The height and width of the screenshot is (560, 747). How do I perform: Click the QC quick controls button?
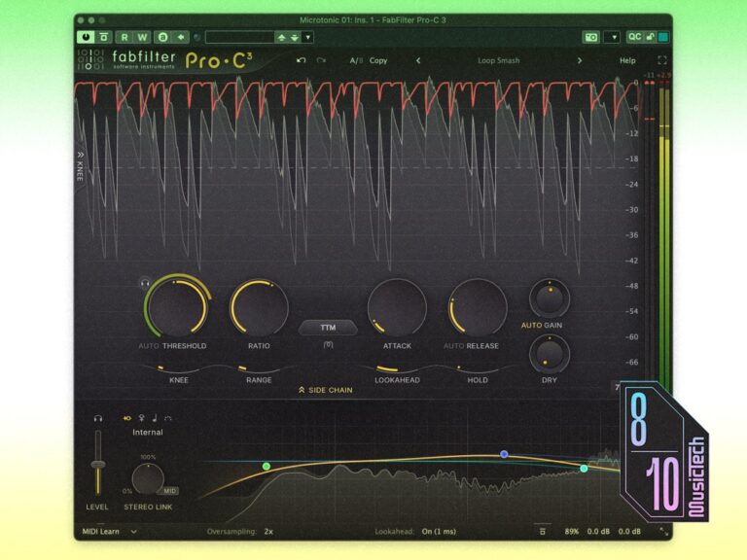(634, 37)
